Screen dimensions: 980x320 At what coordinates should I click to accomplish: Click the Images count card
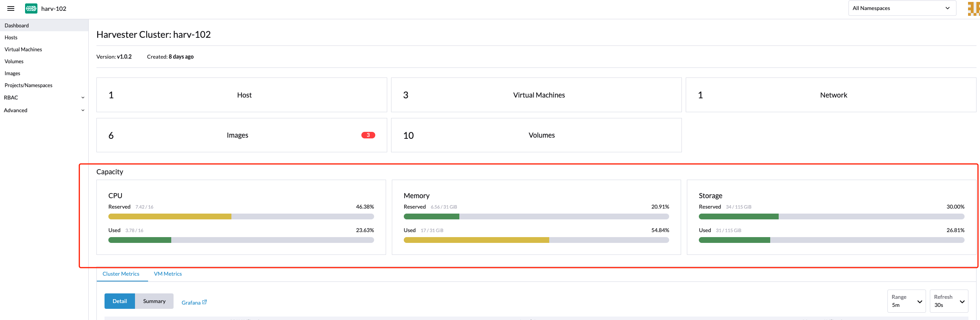[x=242, y=135]
